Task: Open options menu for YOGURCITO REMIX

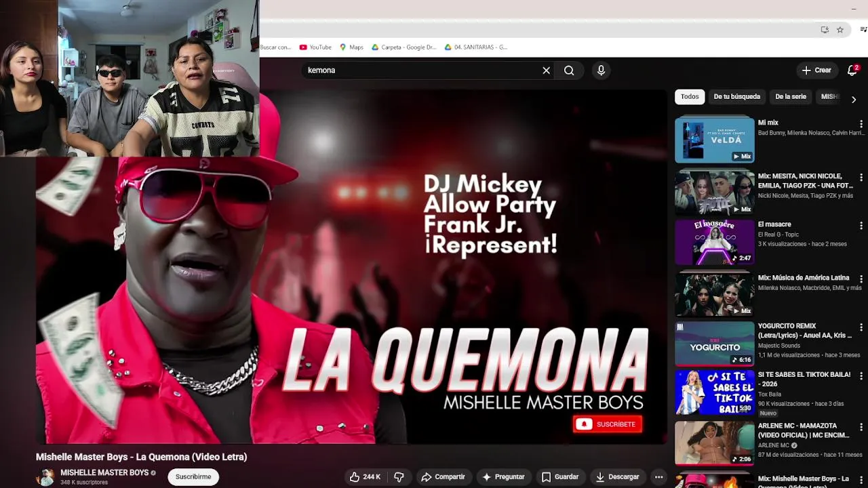Action: click(x=861, y=327)
